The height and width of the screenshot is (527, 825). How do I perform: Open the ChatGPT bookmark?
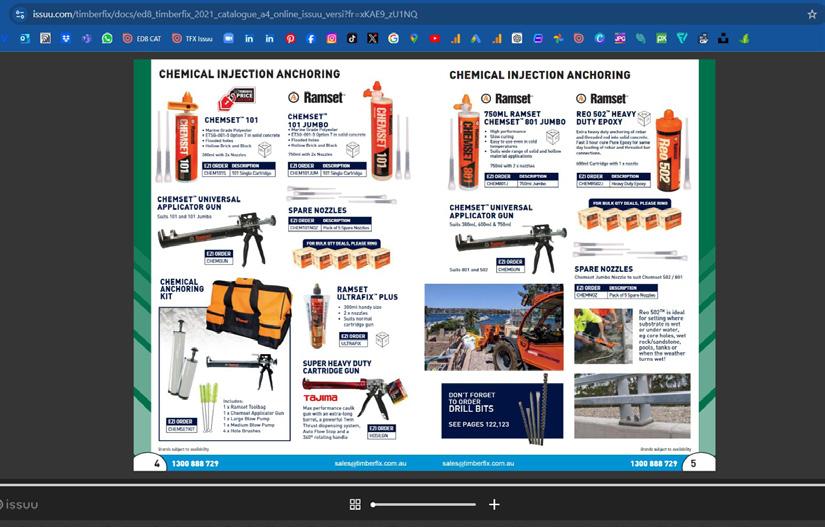pyautogui.click(x=517, y=38)
